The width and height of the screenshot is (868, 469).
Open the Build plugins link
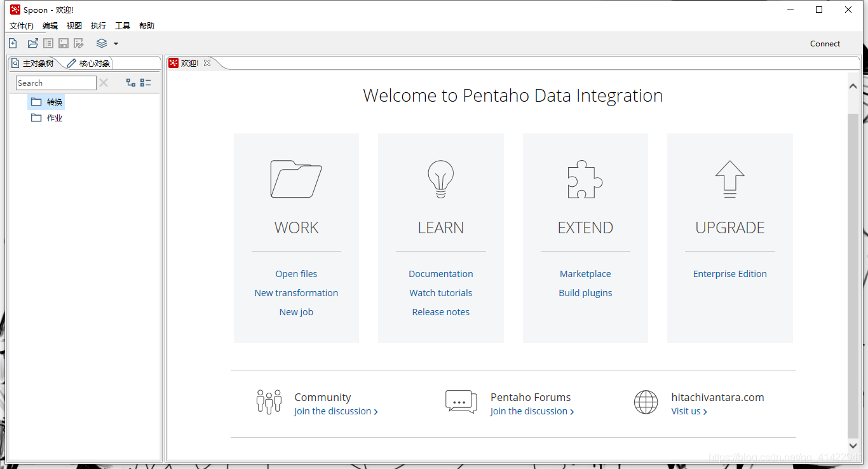585,293
